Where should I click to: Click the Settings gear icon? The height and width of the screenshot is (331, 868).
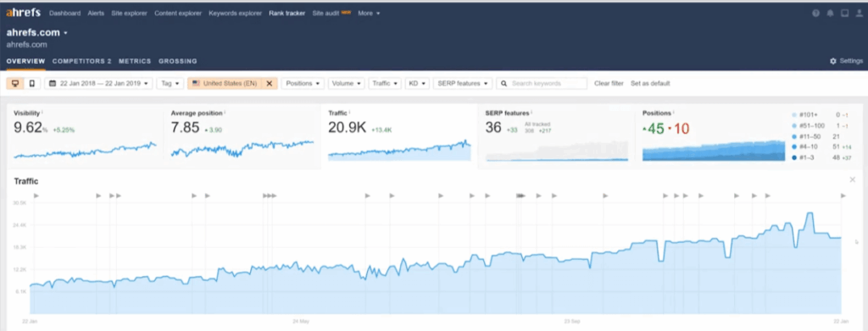pyautogui.click(x=832, y=61)
